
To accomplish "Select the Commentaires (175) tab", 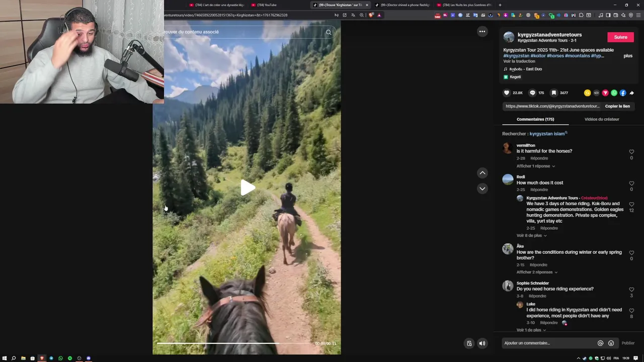I will point(535,119).
